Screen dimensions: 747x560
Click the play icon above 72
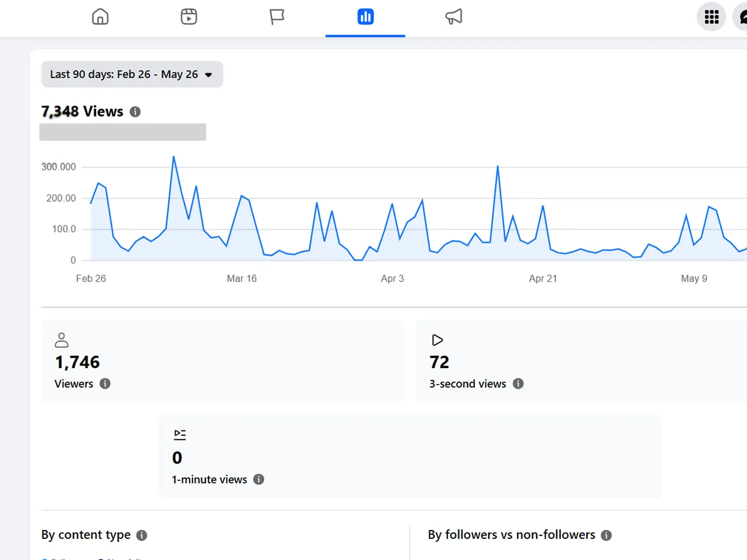coord(437,340)
